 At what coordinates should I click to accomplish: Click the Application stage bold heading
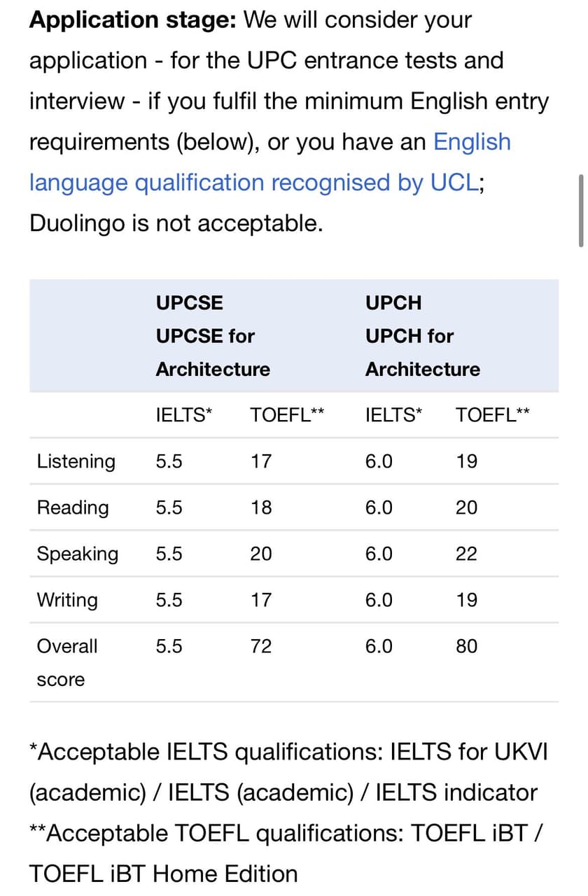pos(133,19)
